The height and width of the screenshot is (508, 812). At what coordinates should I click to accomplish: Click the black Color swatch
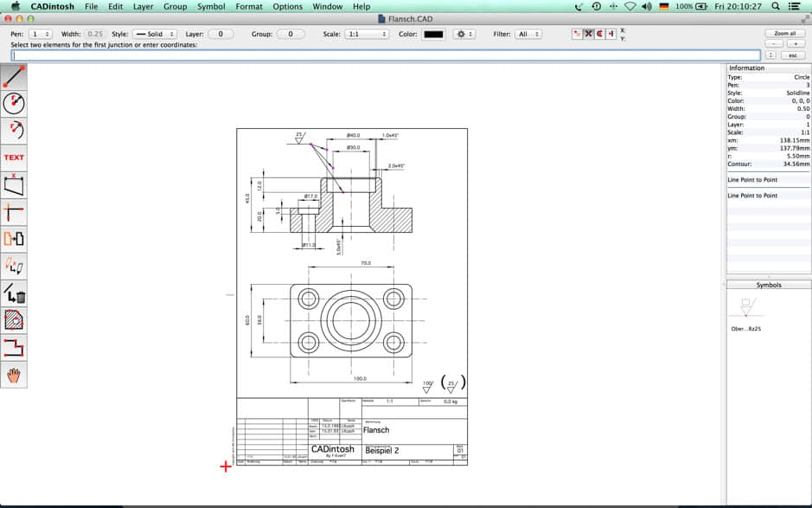click(433, 34)
